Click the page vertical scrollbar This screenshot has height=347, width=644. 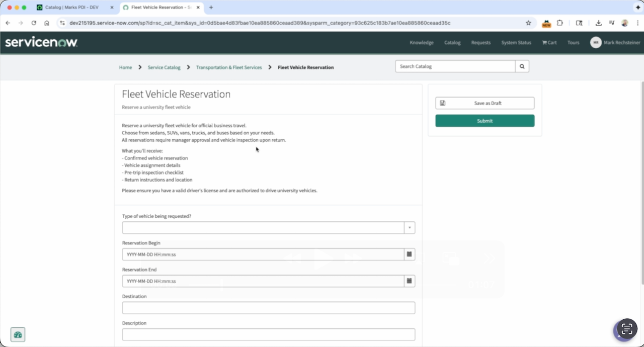641,181
